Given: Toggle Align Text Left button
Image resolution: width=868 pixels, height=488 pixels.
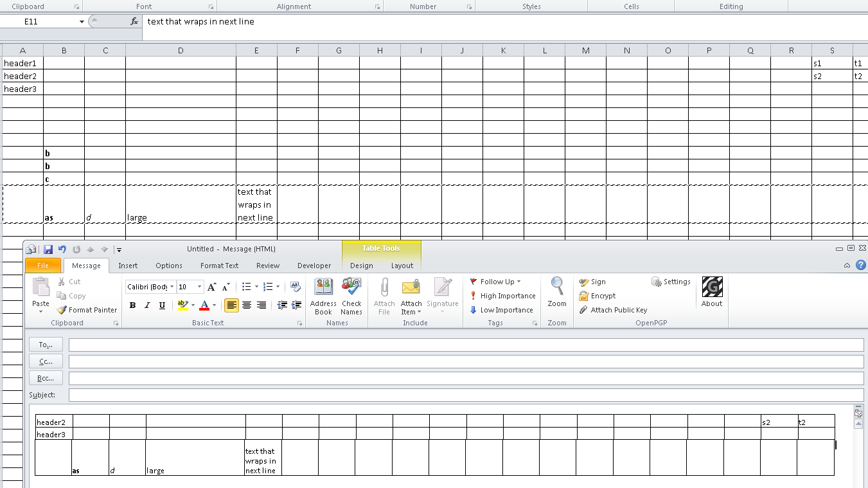Looking at the screenshot, I should [x=231, y=305].
